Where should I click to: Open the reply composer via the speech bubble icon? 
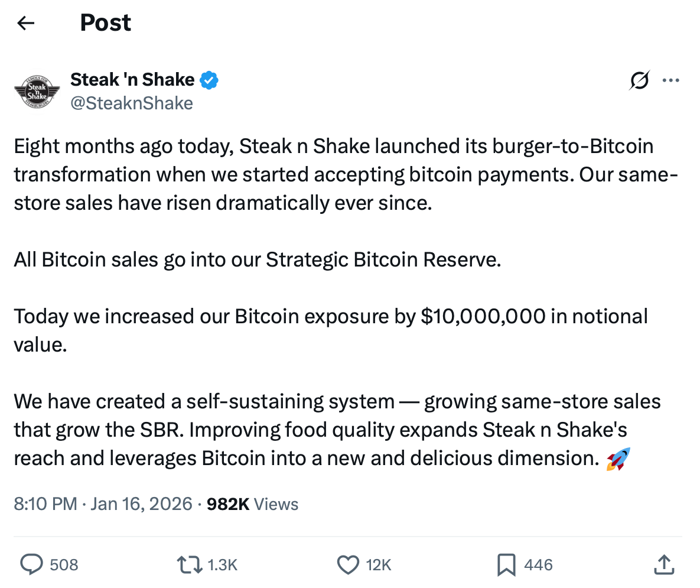click(x=31, y=565)
